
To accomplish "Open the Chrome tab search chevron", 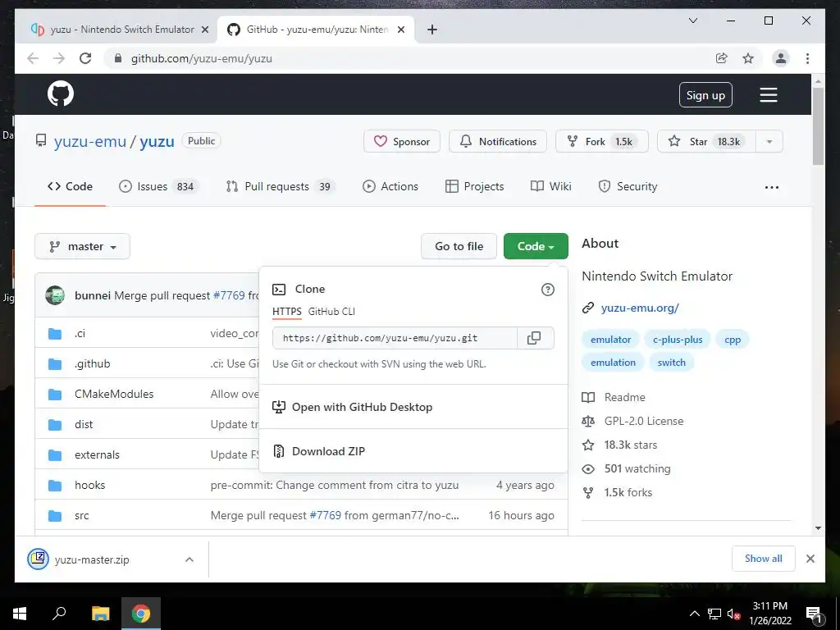I will coord(693,21).
